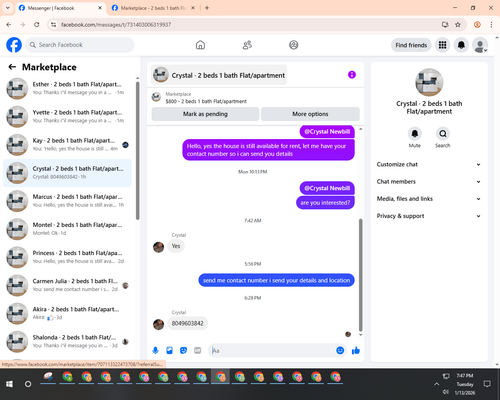Open Chrome three-dot menu
Image resolution: width=500 pixels, height=400 pixels.
pos(491,25)
